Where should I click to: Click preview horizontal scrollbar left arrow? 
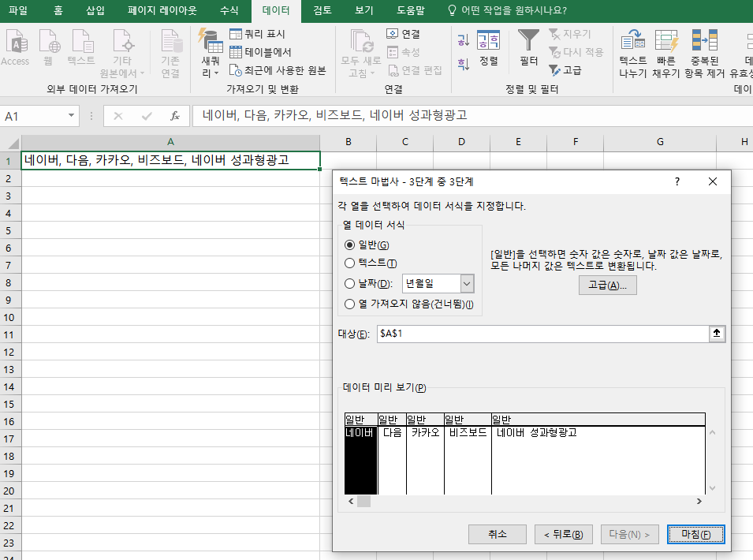pyautogui.click(x=351, y=502)
